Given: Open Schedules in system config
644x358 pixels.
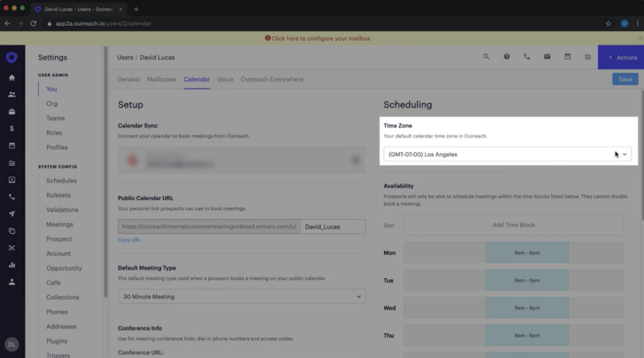Looking at the screenshot, I should click(61, 181).
